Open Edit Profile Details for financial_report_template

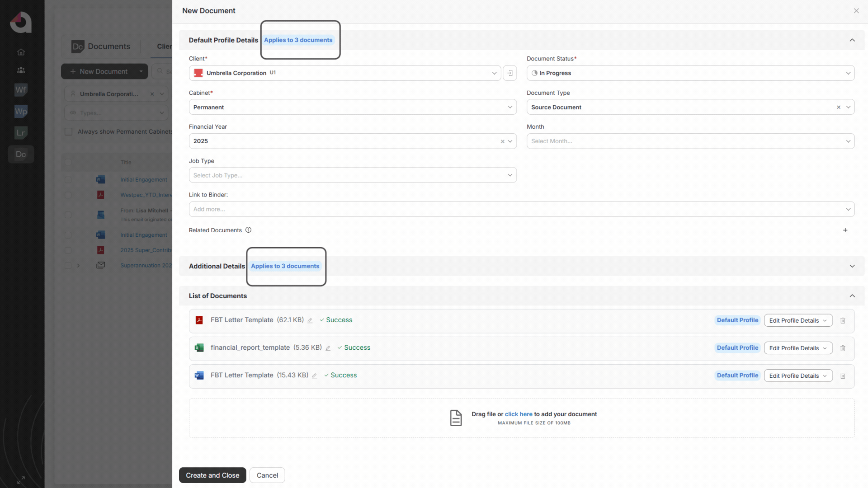pos(798,348)
